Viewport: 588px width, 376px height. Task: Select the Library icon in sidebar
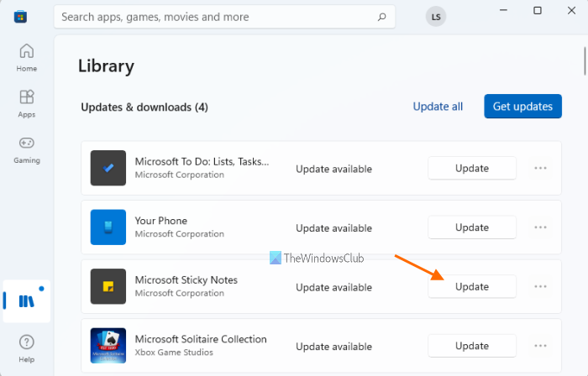[27, 301]
